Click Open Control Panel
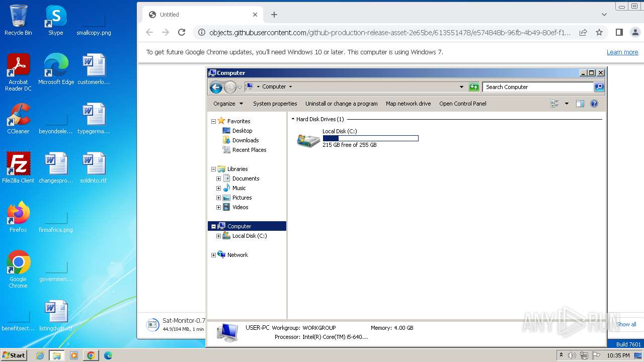This screenshot has height=362, width=644. click(x=462, y=104)
